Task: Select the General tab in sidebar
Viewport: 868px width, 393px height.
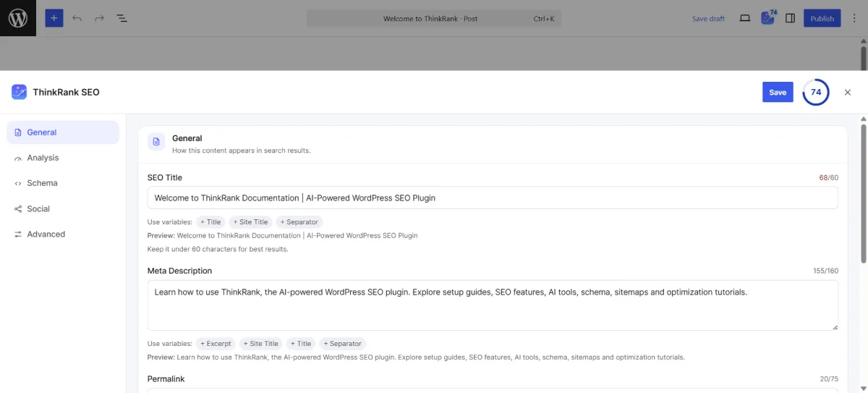Action: point(63,132)
